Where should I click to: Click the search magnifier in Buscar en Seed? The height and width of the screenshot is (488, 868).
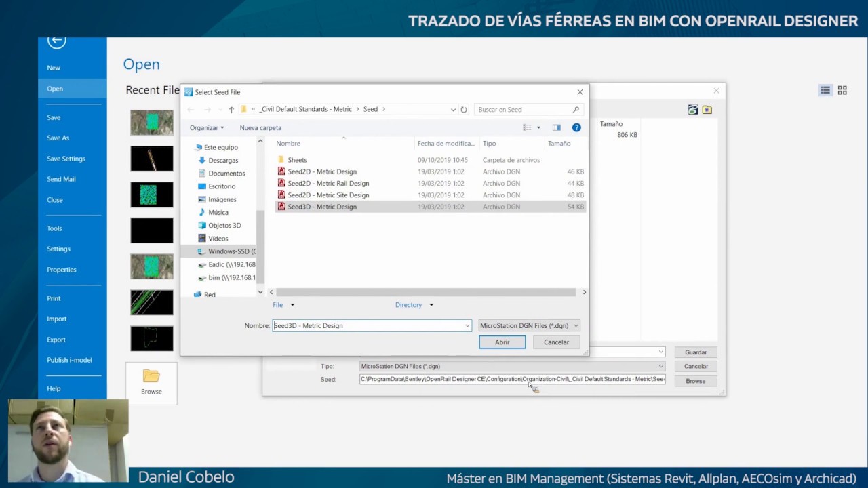pos(576,109)
